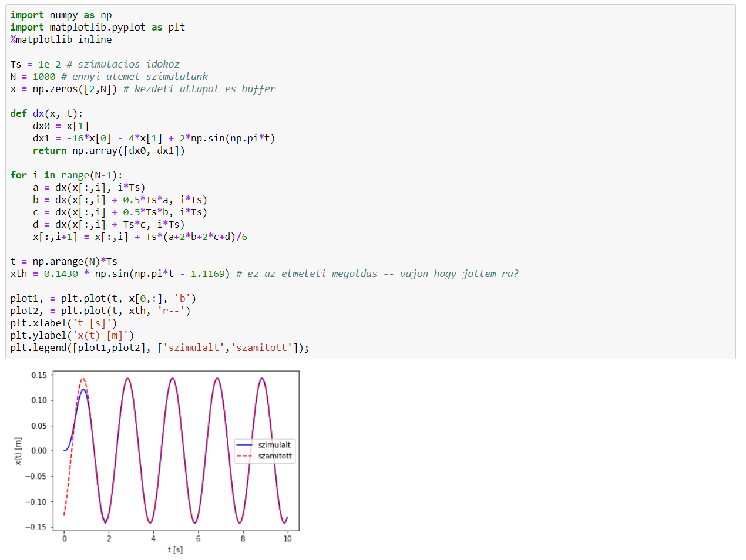This screenshot has width=746, height=560.
Task: Click the 'for i in range(N-1):' loop line
Action: pos(66,175)
